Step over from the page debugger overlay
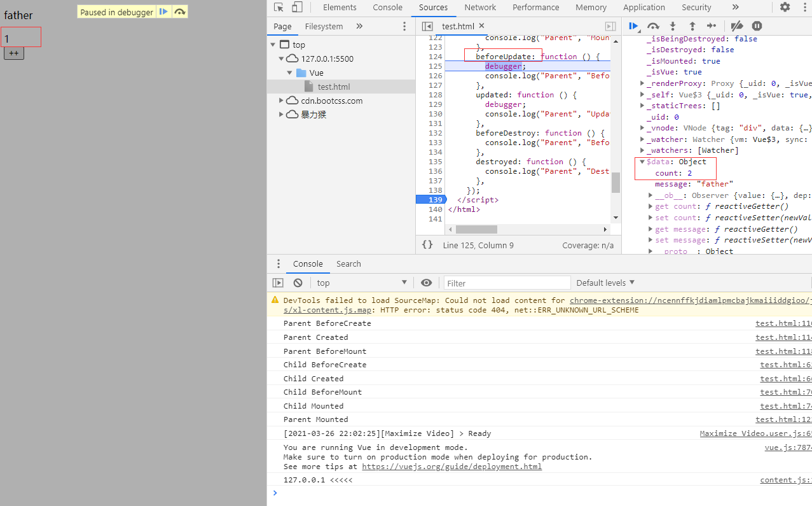This screenshot has height=506, width=812. (x=180, y=11)
